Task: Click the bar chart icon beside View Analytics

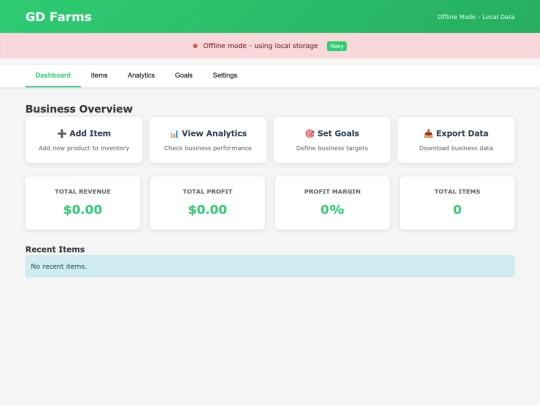Action: [174, 134]
